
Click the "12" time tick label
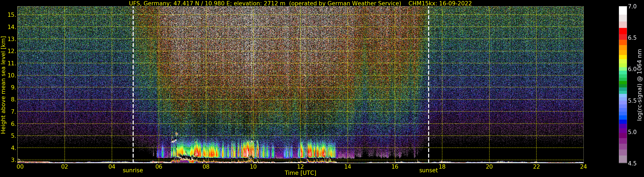300,167
